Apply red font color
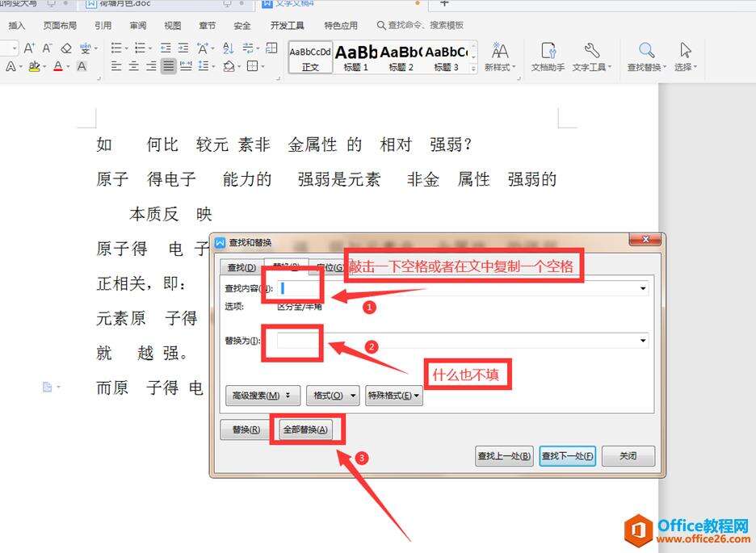 (58, 66)
